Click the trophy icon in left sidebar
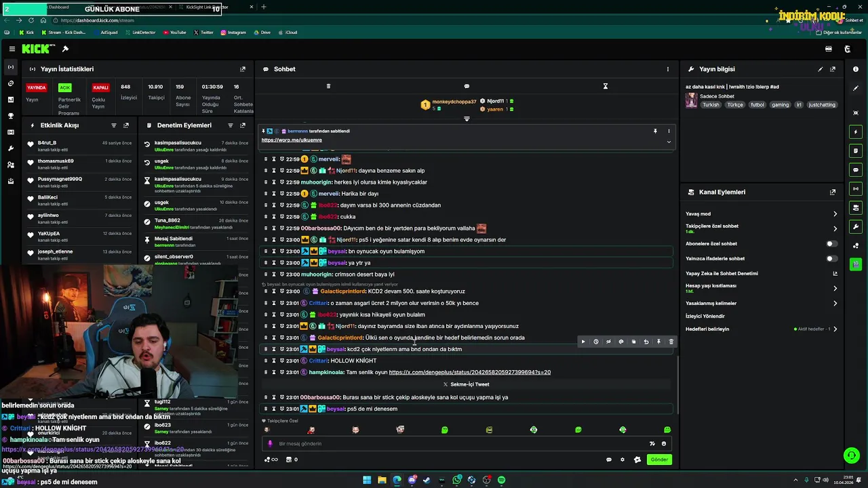 [11, 116]
